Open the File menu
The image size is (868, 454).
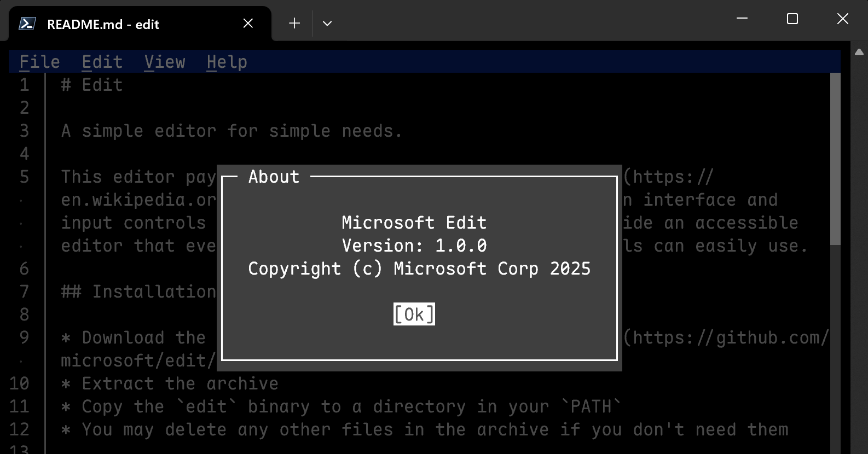[39, 62]
